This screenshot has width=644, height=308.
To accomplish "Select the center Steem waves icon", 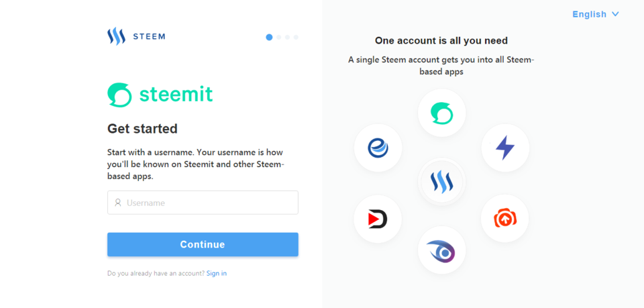I will point(441,181).
